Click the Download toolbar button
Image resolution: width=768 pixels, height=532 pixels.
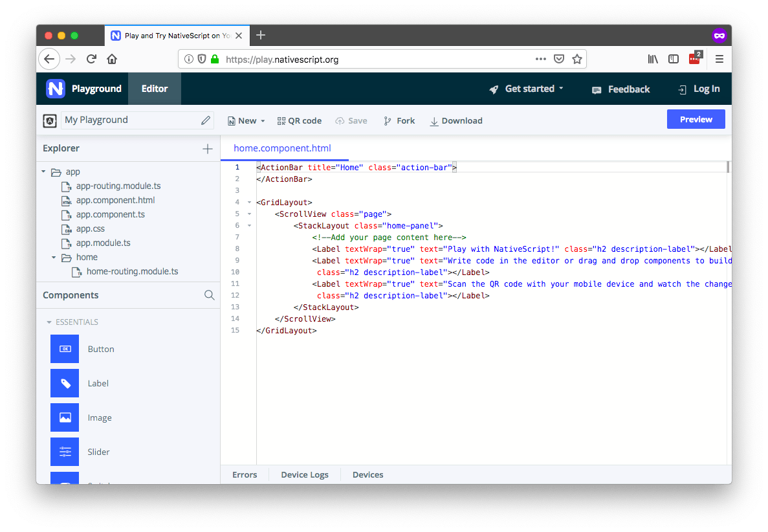(x=456, y=121)
